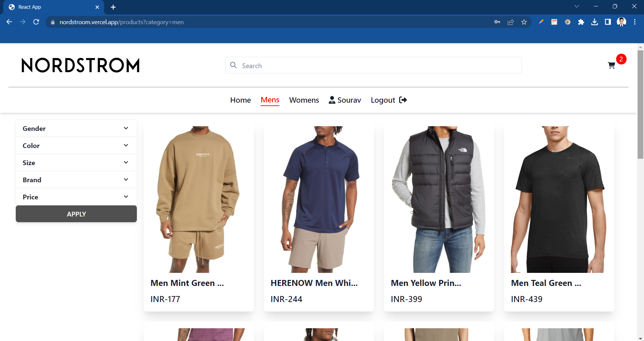Click the NORDSTROM logo
Image resolution: width=644 pixels, height=341 pixels.
(80, 65)
